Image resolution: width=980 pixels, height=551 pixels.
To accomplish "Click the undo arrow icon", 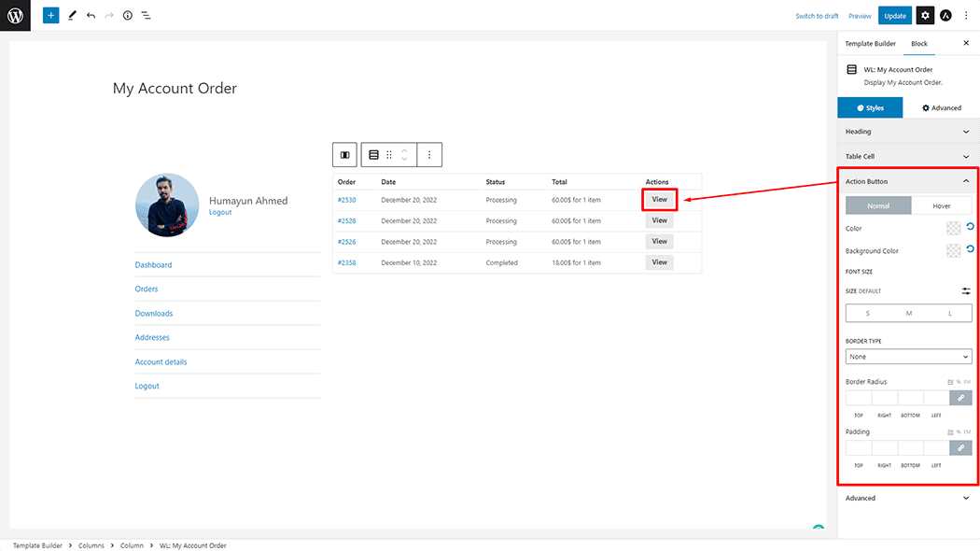I will click(91, 16).
